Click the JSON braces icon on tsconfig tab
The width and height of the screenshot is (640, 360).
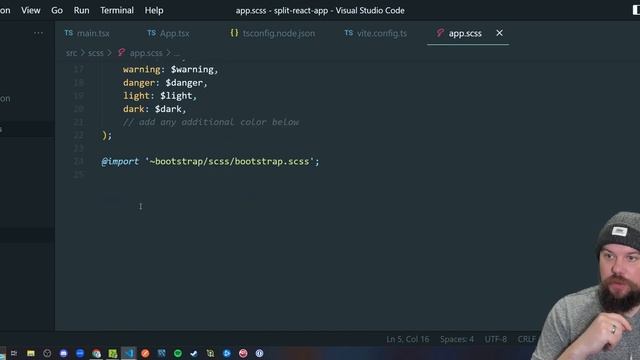pyautogui.click(x=234, y=33)
